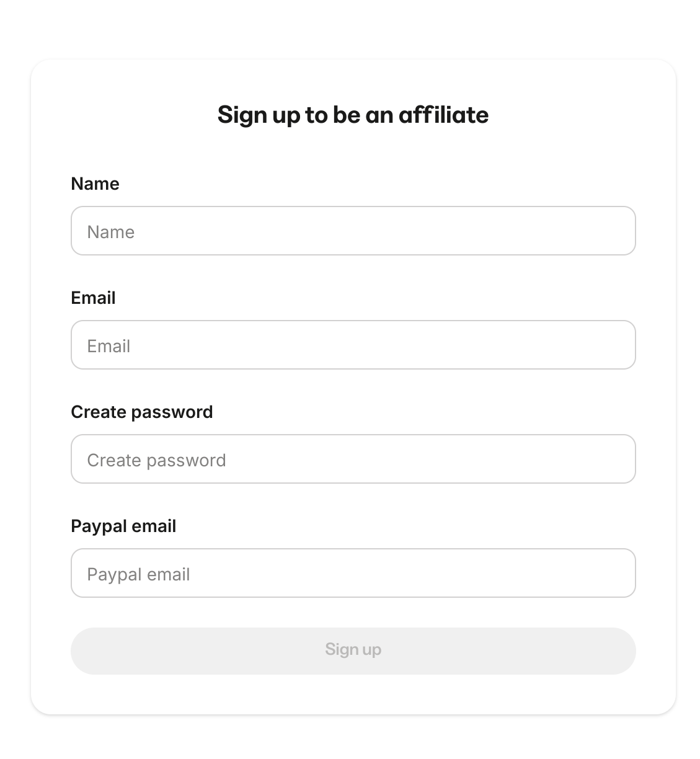This screenshot has width=700, height=759.
Task: Click the Paypal email label
Action: tap(123, 526)
